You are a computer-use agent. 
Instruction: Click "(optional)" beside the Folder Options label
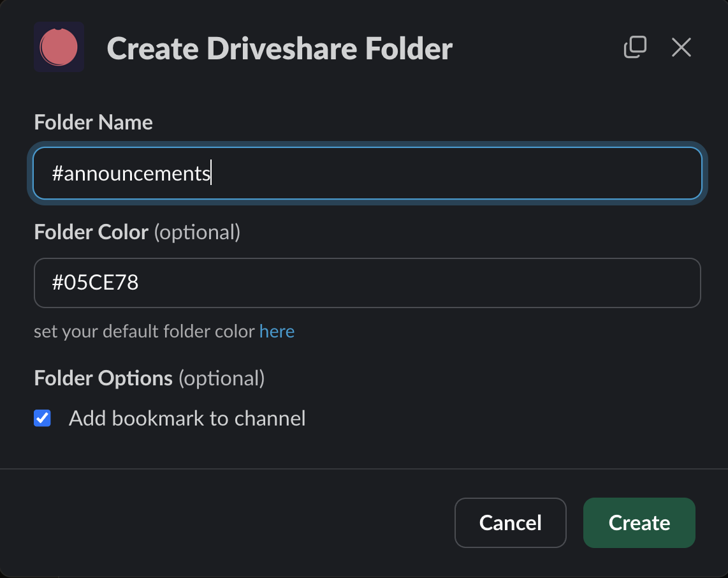click(x=221, y=378)
